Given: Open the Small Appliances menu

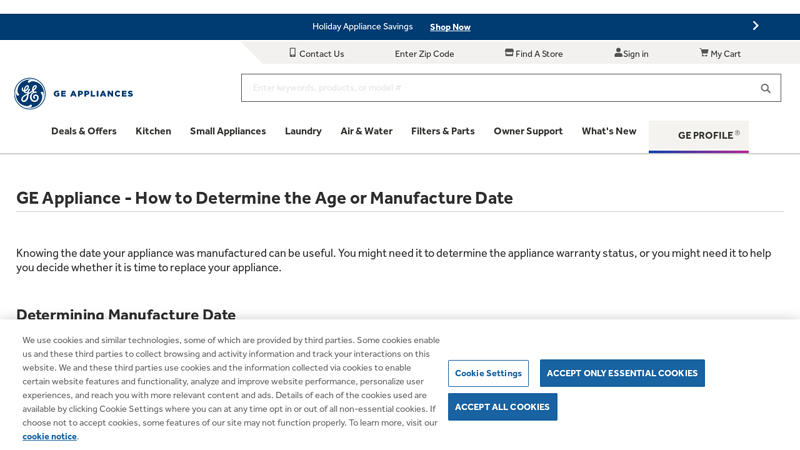Looking at the screenshot, I should pos(228,131).
